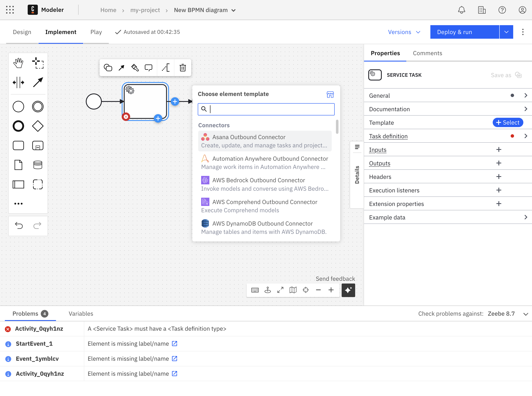Select the Problems tab
This screenshot has height=396, width=532.
click(30, 314)
